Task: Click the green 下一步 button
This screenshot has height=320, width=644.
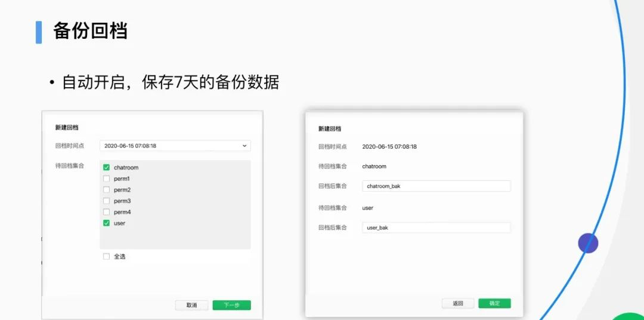Action: point(231,305)
